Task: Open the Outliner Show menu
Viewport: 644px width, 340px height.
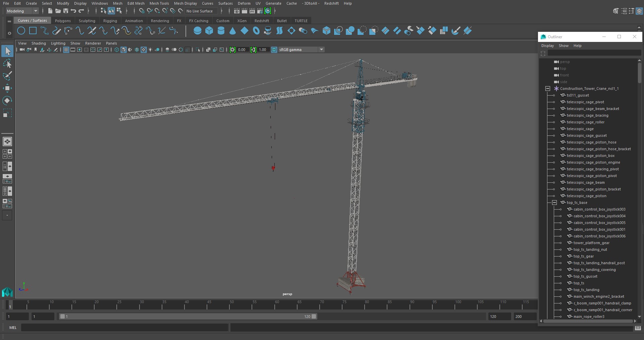Action: [563, 46]
